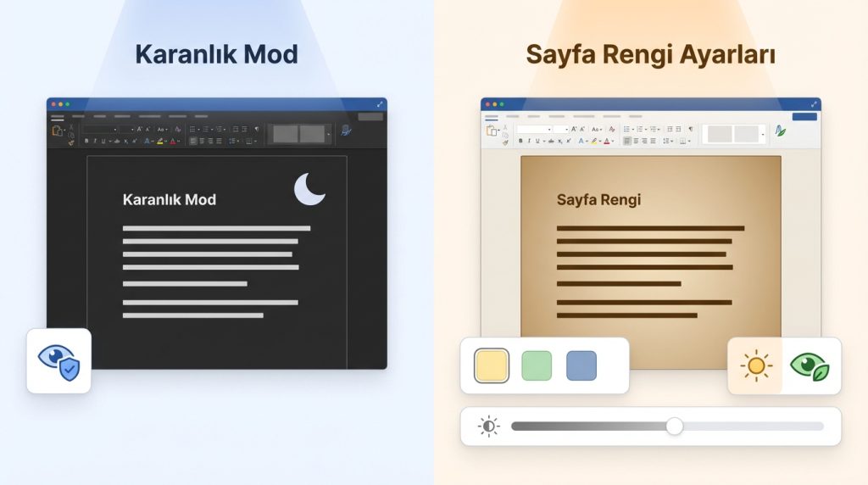Center align text in the dark window
The height and width of the screenshot is (485, 868).
202,141
